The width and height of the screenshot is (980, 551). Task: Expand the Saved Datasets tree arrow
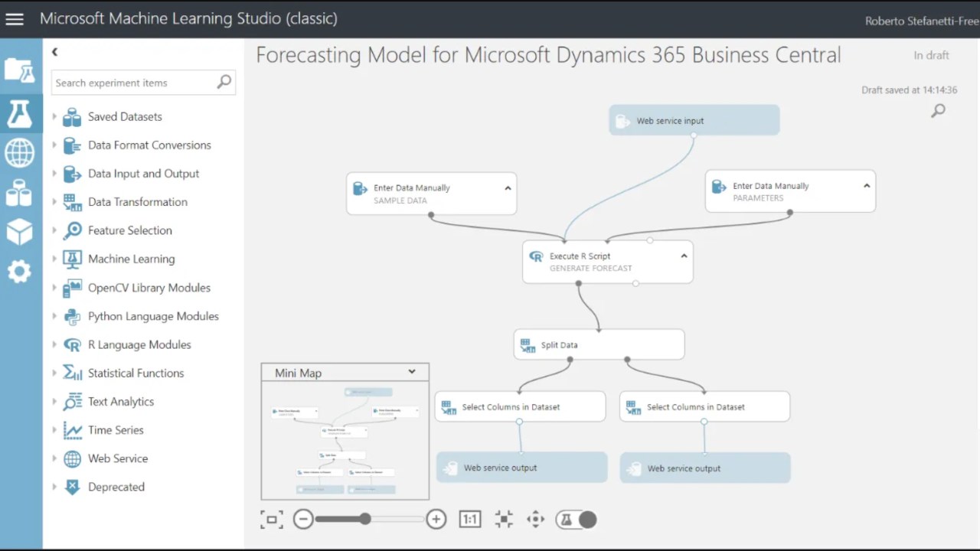(54, 116)
